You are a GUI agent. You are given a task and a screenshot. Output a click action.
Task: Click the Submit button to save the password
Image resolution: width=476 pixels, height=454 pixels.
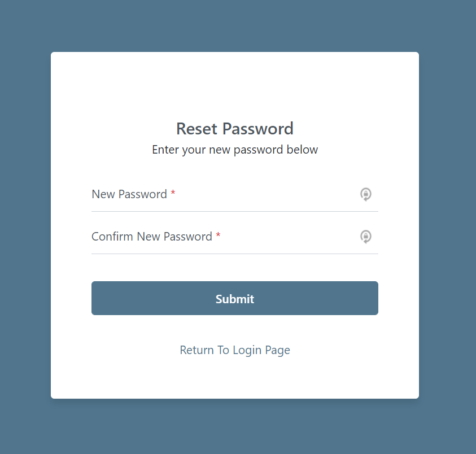click(x=235, y=298)
